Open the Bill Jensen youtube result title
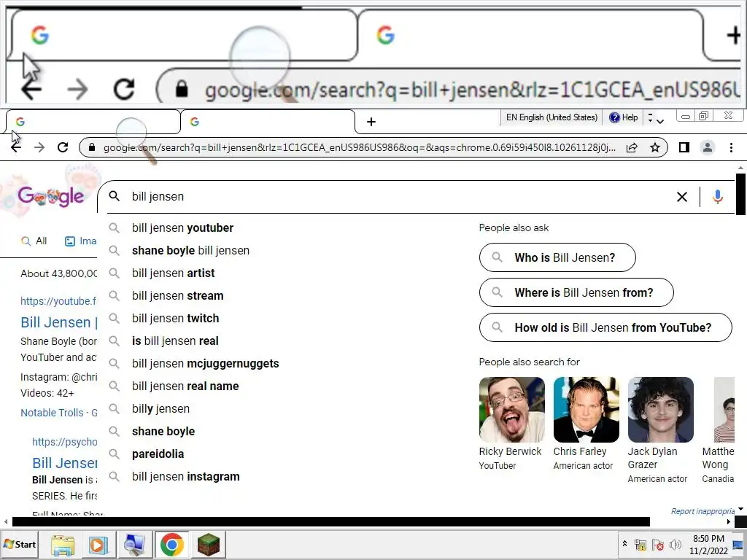 click(x=58, y=322)
